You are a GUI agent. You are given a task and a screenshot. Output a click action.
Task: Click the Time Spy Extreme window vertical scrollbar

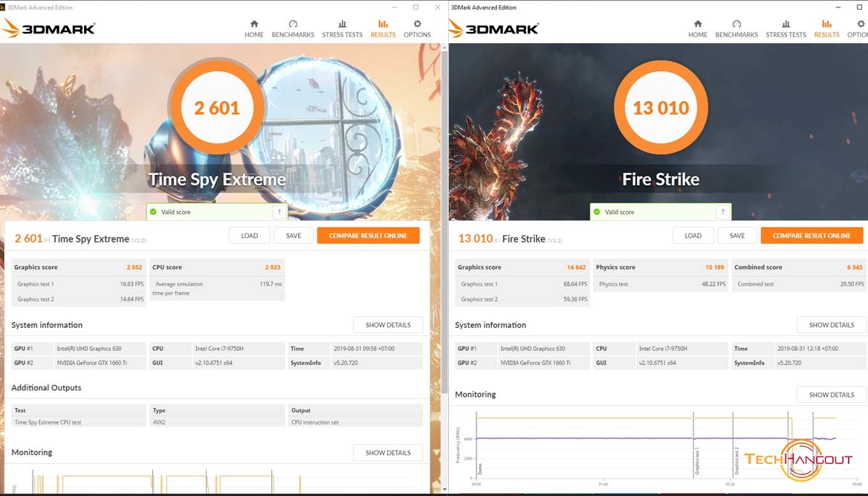[x=444, y=222]
